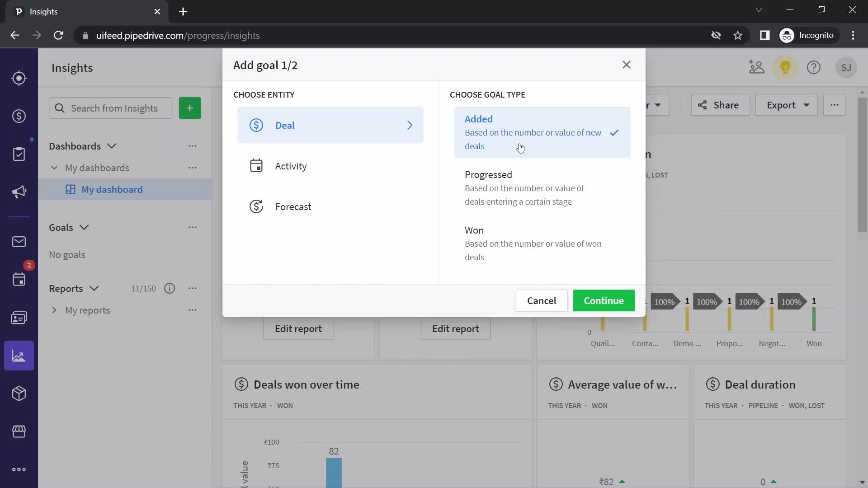
Task: Choose the Added goal type
Action: [x=542, y=132]
